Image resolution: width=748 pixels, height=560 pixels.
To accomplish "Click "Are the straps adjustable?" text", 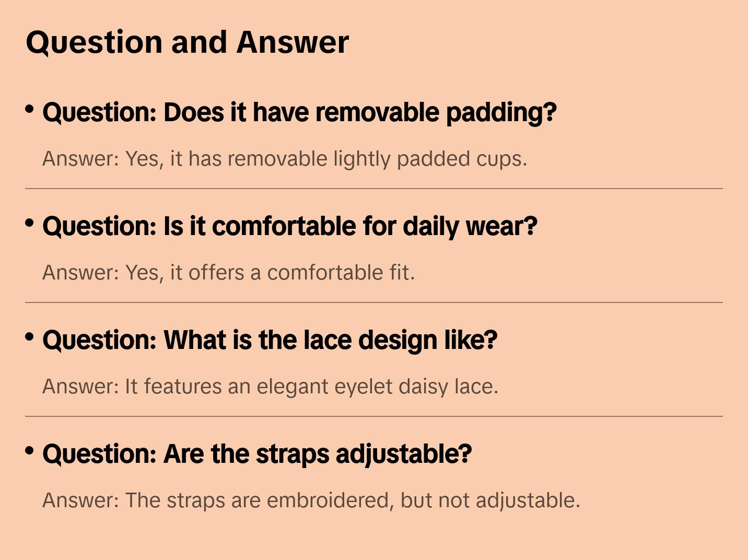I will coord(318,454).
